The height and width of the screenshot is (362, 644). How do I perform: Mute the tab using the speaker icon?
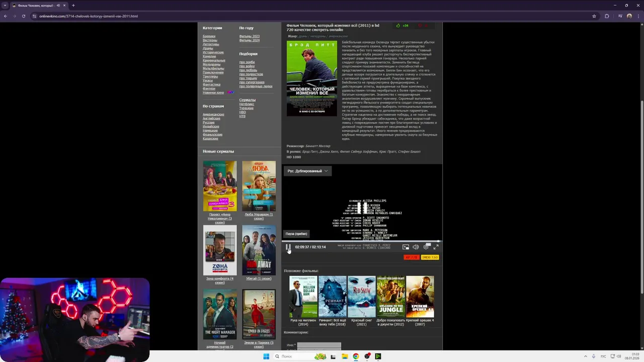click(x=58, y=6)
